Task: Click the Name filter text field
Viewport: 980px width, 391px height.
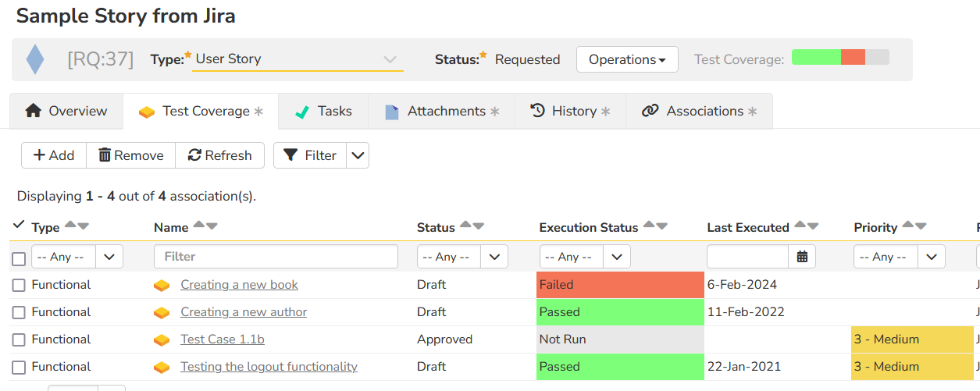Action: pyautogui.click(x=276, y=257)
